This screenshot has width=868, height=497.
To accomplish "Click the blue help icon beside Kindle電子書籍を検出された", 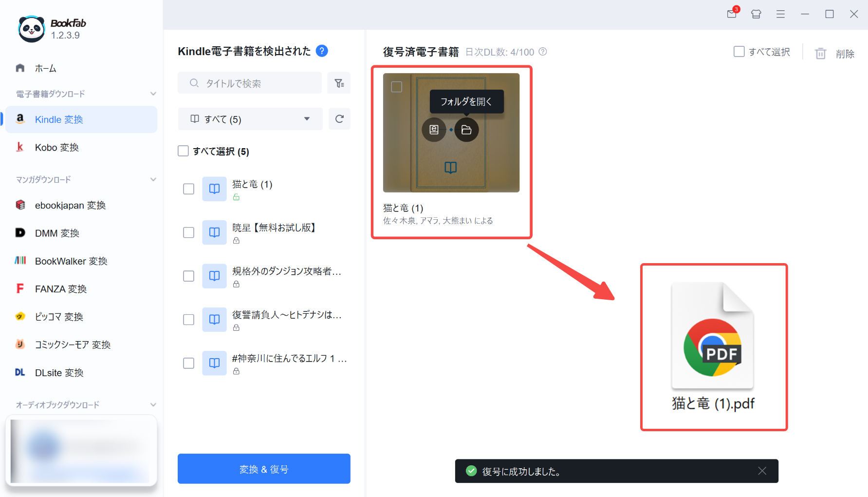I will (x=322, y=51).
